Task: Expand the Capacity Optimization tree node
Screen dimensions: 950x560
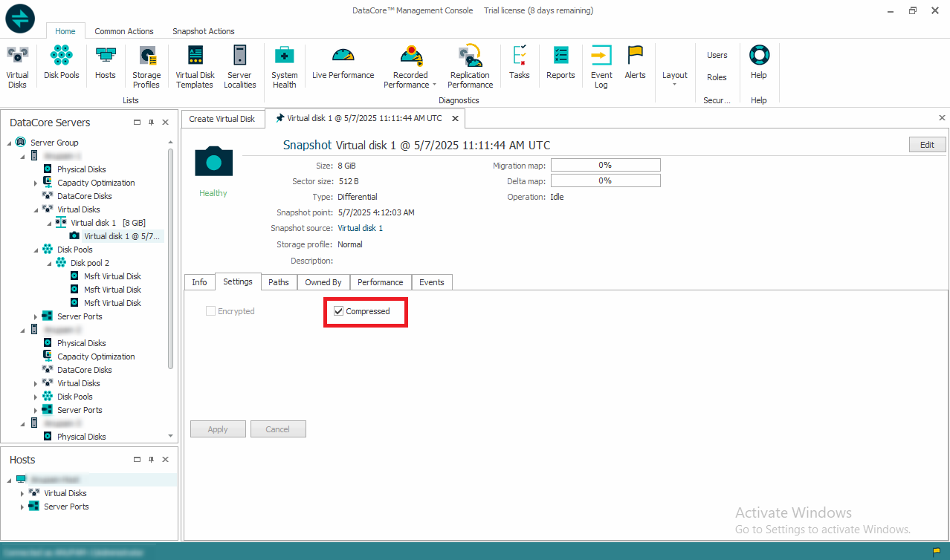Action: pos(35,183)
